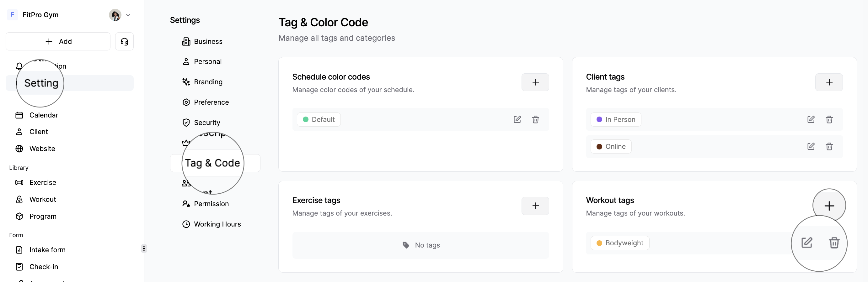
Task: Edit the Bodyweight workout tag
Action: [x=807, y=243]
